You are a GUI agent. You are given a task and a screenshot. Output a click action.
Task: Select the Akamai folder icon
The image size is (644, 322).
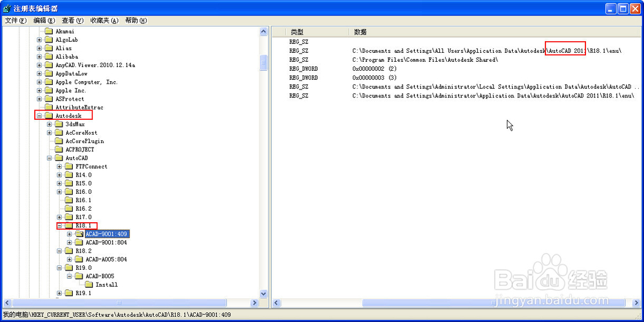49,31
